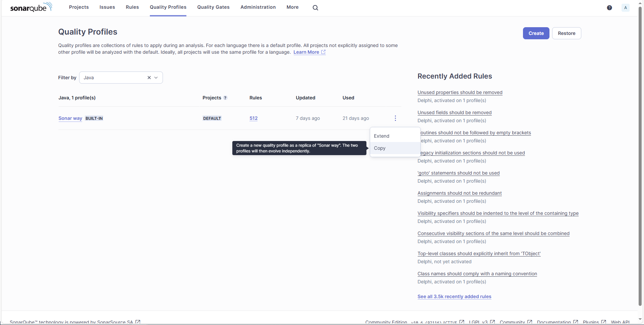Open 'Unused fields should be removed' rule
644x325 pixels.
click(455, 112)
